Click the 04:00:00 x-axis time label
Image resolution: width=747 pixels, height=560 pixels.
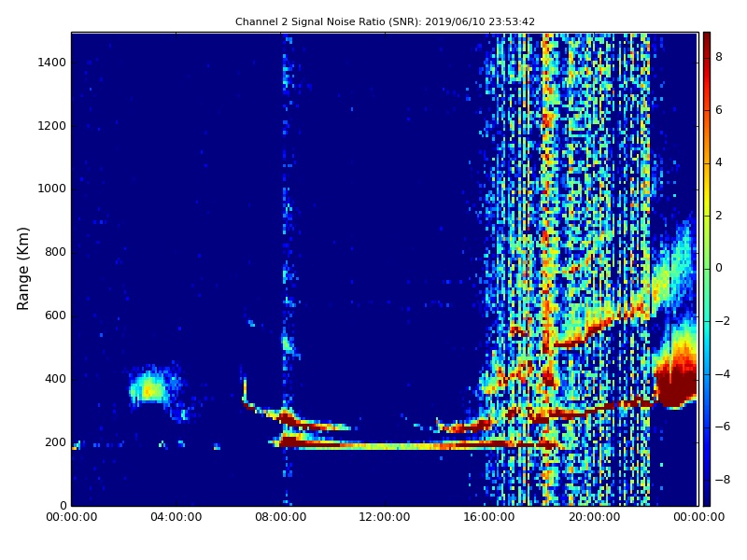coord(176,517)
